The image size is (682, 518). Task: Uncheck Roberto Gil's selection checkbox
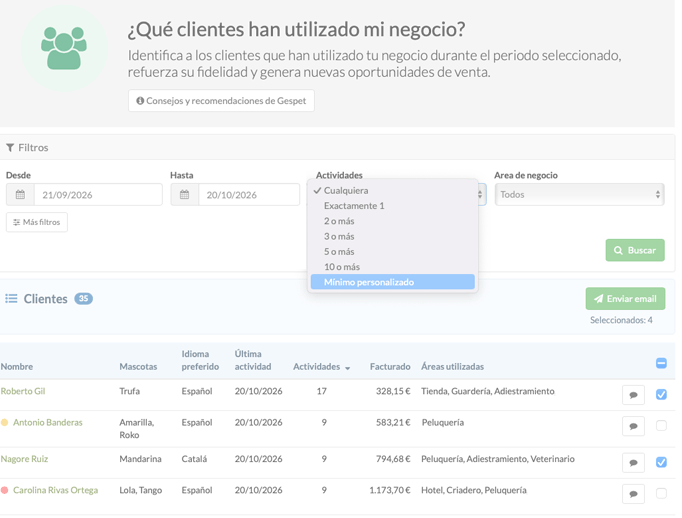(661, 394)
